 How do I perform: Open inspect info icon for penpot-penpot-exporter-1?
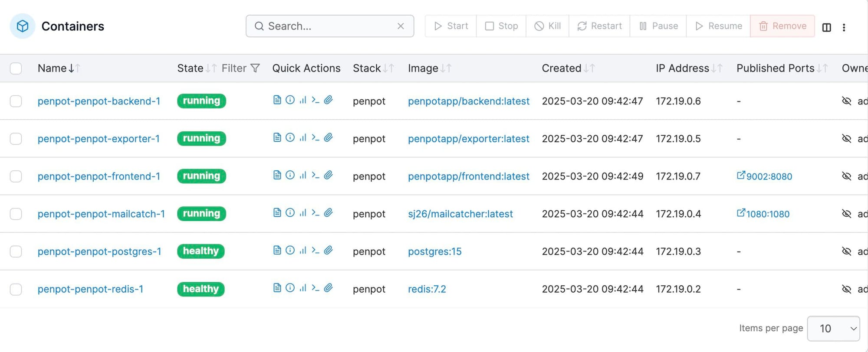pos(290,137)
